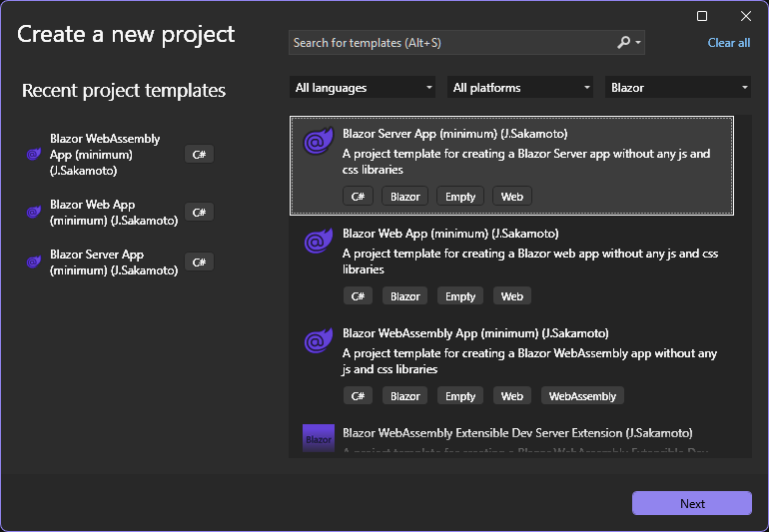The height and width of the screenshot is (532, 769).
Task: Click description of Blazor Server app without js
Action: pos(526,162)
